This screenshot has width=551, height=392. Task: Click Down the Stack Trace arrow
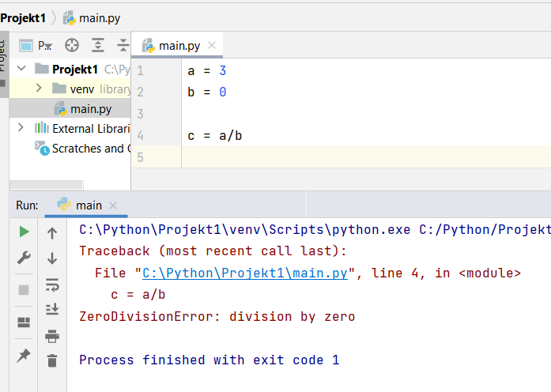point(52,258)
